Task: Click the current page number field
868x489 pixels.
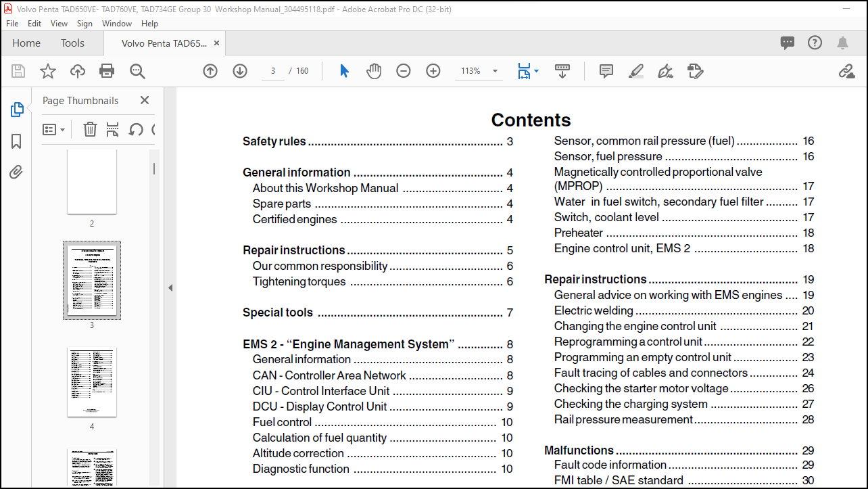Action: point(272,71)
